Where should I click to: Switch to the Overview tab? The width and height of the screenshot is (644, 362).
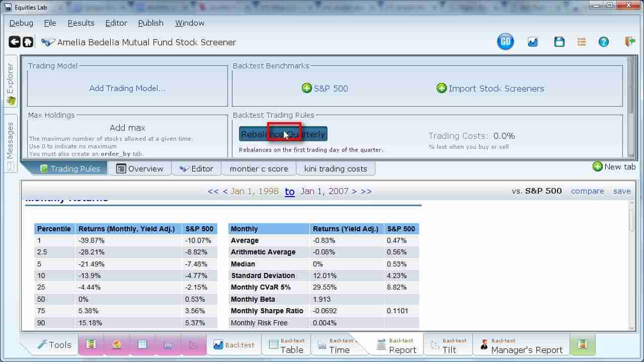pos(139,168)
